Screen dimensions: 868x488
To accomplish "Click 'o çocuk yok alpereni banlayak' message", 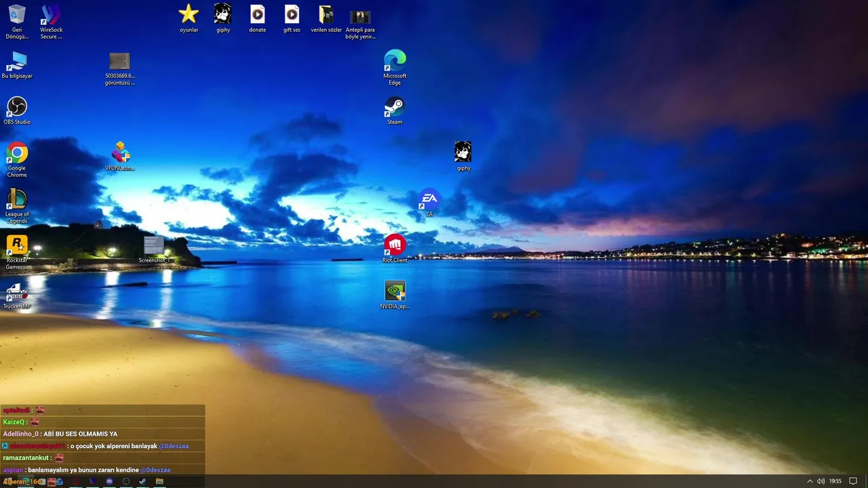I will [x=114, y=446].
